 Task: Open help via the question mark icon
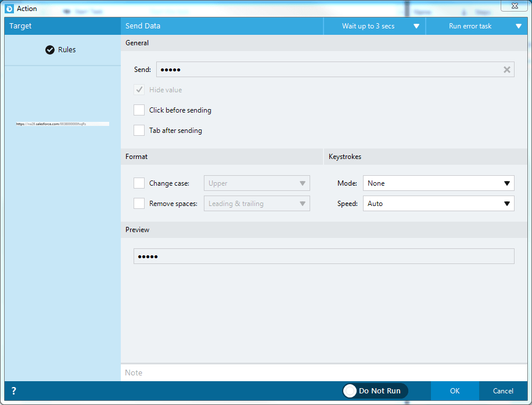click(13, 390)
